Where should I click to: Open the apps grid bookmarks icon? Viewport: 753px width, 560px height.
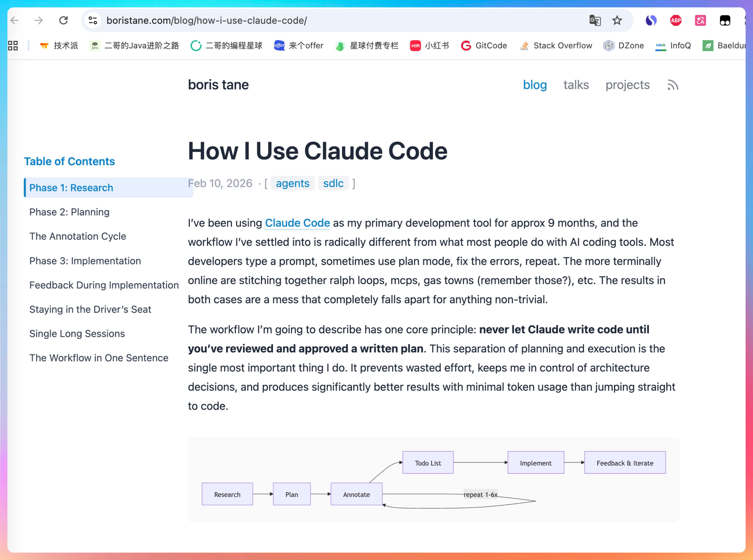click(x=13, y=45)
